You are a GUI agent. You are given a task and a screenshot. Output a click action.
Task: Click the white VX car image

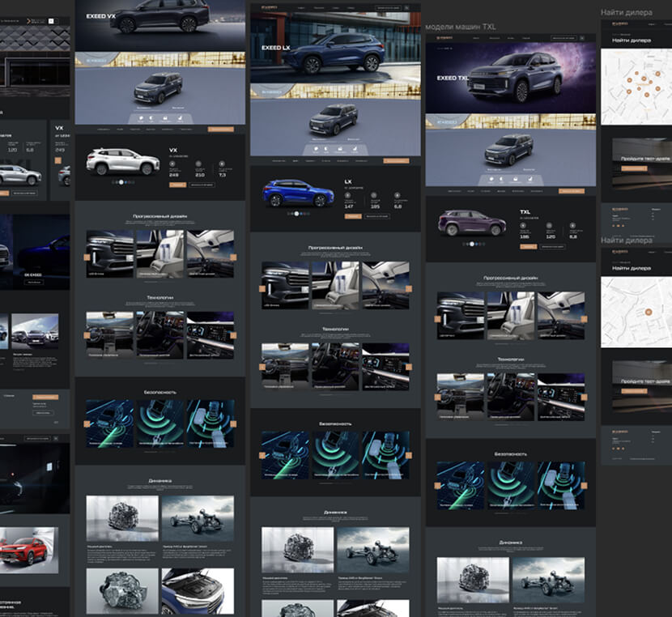coord(123,162)
